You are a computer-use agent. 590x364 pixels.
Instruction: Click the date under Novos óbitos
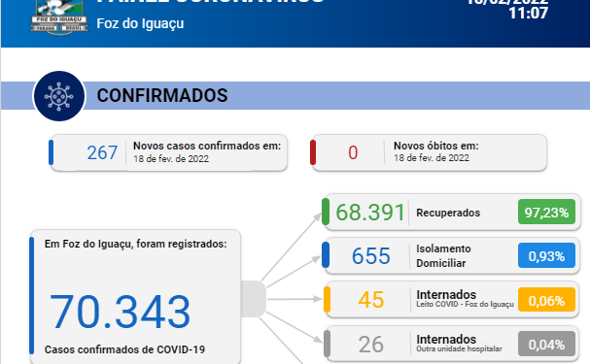point(432,158)
